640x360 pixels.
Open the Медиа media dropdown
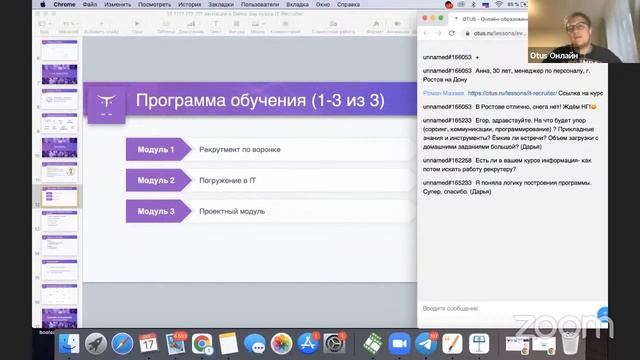[257, 26]
